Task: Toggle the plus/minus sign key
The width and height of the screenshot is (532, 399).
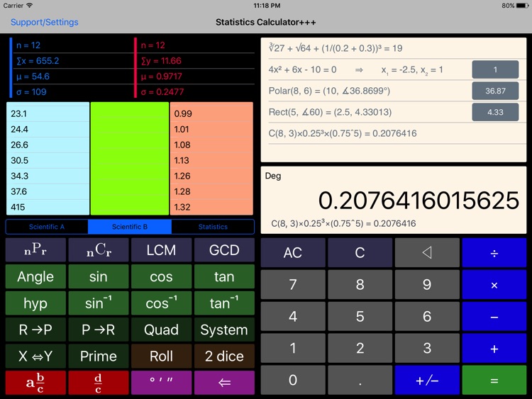Action: coord(427,381)
